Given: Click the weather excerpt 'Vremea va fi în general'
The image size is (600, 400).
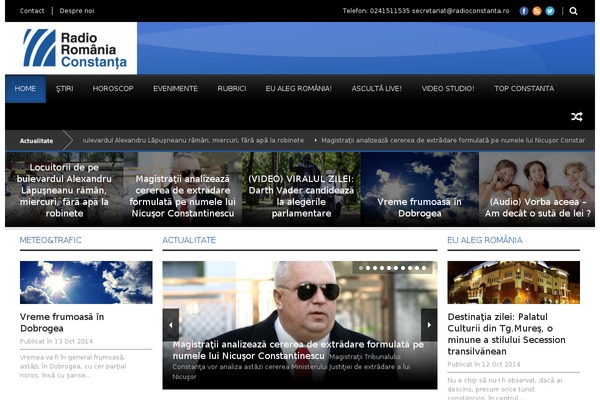Looking at the screenshot, I should click(x=73, y=366).
